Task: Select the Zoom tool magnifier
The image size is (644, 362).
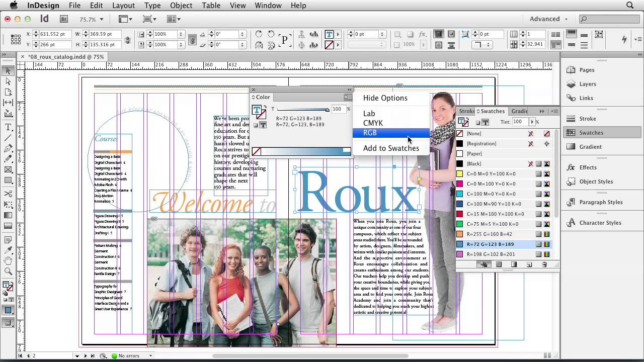Action: pos(8,271)
